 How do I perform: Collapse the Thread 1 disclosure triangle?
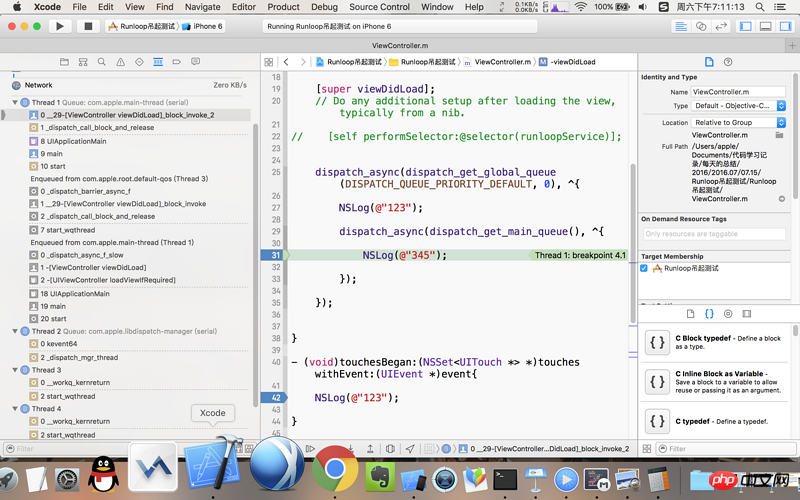click(x=15, y=102)
